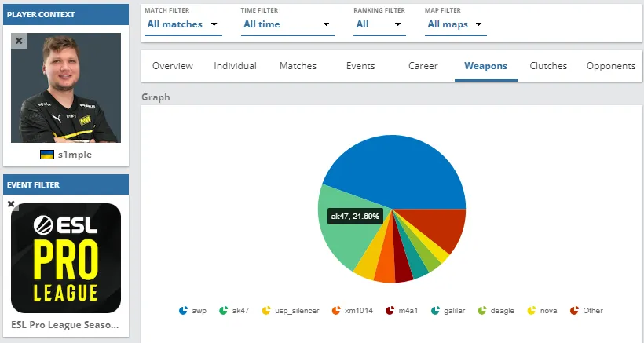Image resolution: width=644 pixels, height=343 pixels.
Task: Open the Match Filter dropdown
Action: point(183,24)
